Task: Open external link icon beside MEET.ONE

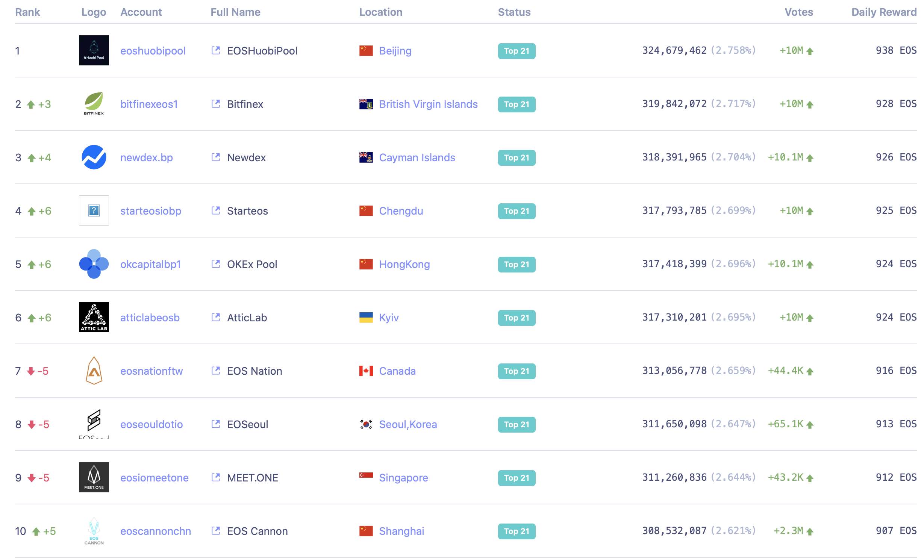Action: point(216,477)
